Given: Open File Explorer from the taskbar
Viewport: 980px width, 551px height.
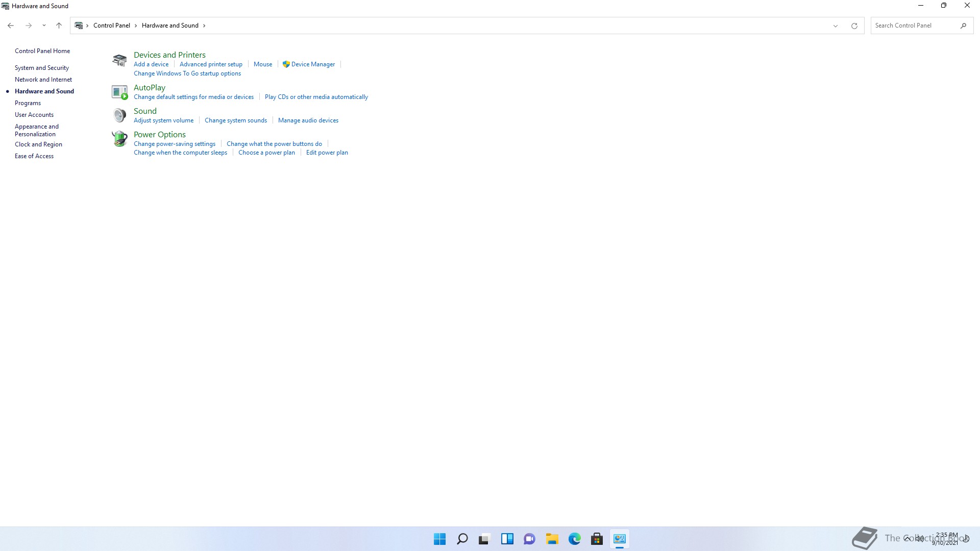Looking at the screenshot, I should [552, 539].
